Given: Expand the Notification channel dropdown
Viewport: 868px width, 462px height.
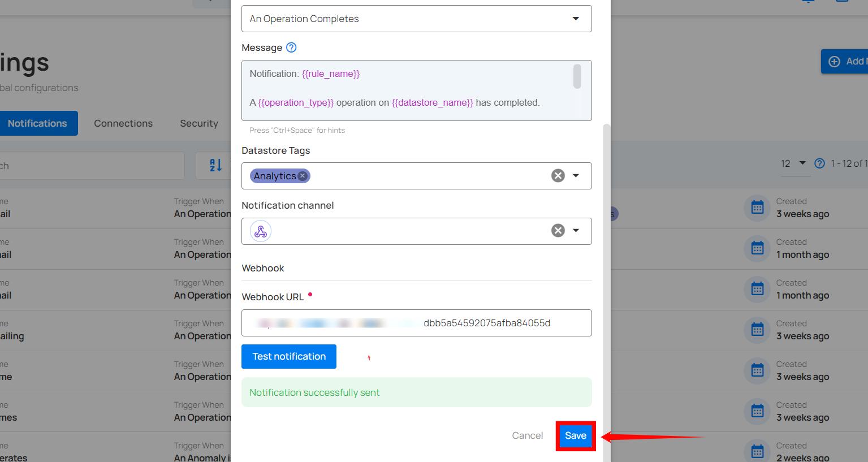Looking at the screenshot, I should 576,231.
